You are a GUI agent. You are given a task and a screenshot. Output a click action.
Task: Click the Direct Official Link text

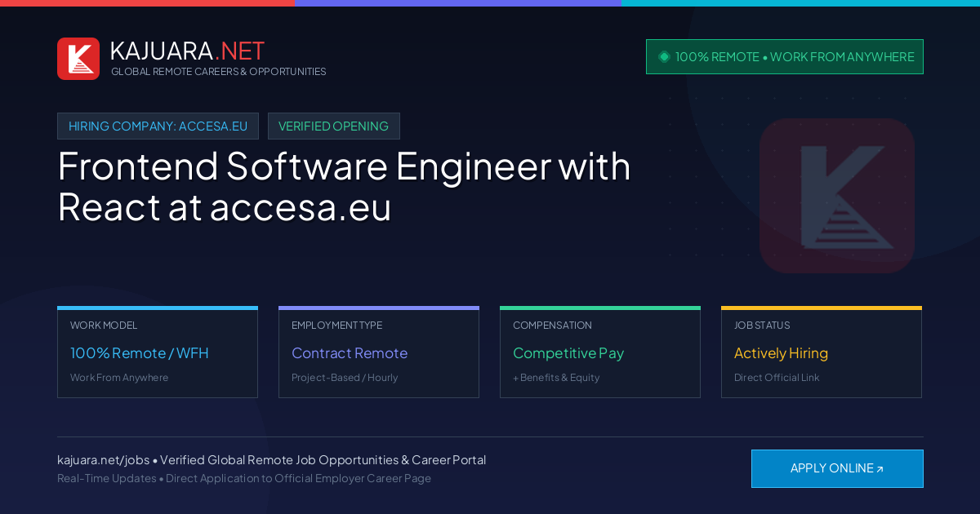(777, 378)
